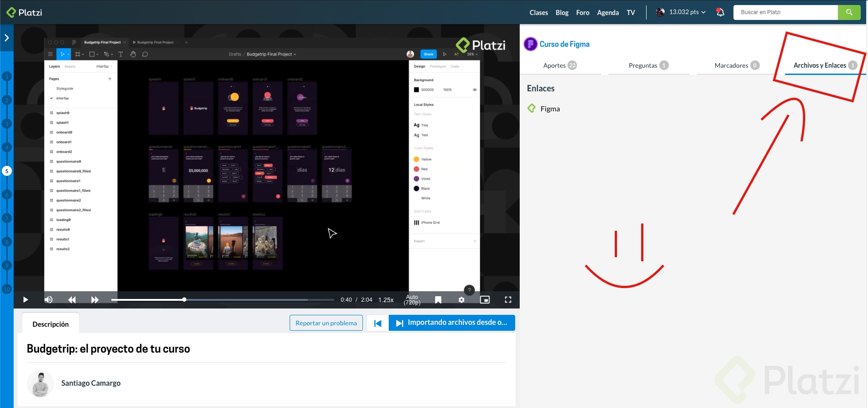
Task: Open notifications bell
Action: 720,12
